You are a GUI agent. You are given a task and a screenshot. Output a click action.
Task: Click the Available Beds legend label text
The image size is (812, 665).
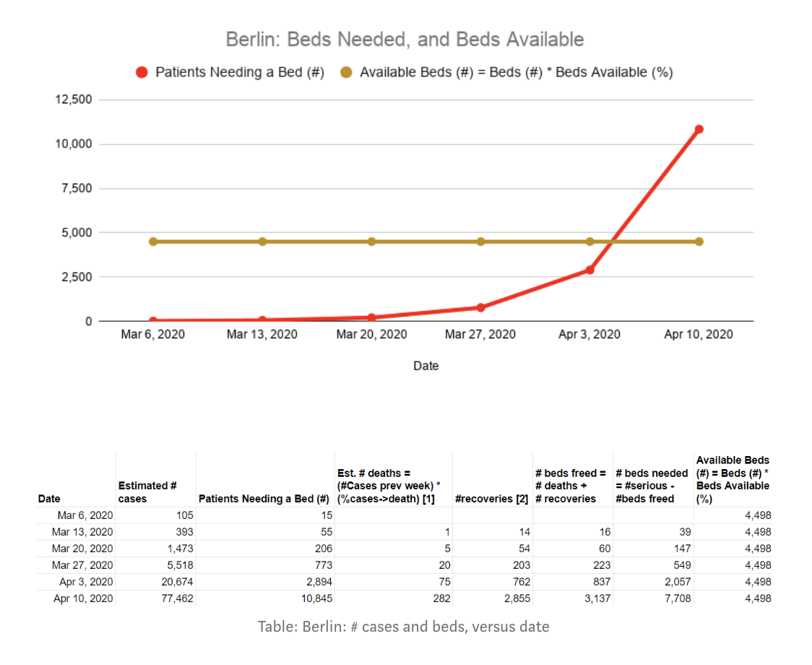click(517, 72)
